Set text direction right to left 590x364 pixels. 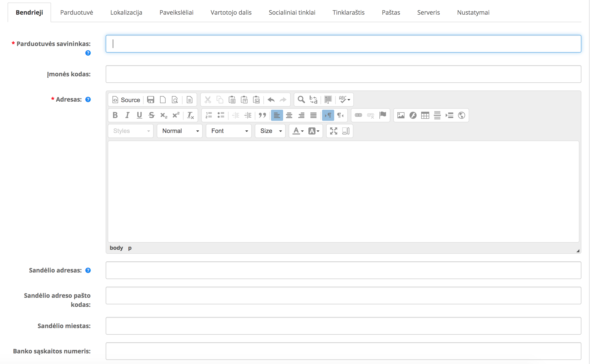point(340,116)
